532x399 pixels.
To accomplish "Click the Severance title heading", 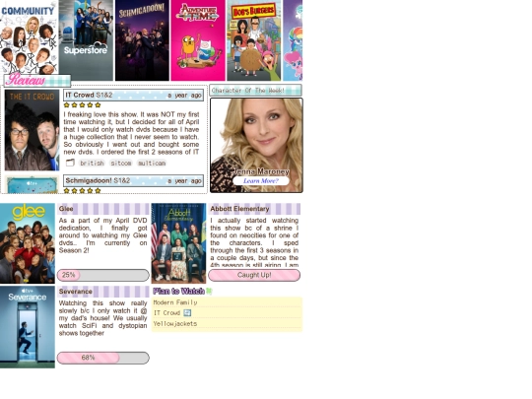I will point(103,292).
